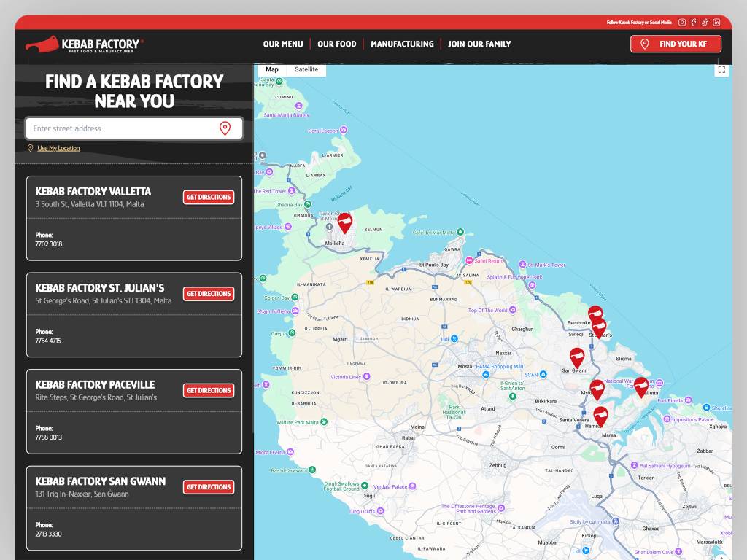Select the Kebab Factory pin at Valletta
This screenshot has width=747, height=560.
tap(641, 387)
